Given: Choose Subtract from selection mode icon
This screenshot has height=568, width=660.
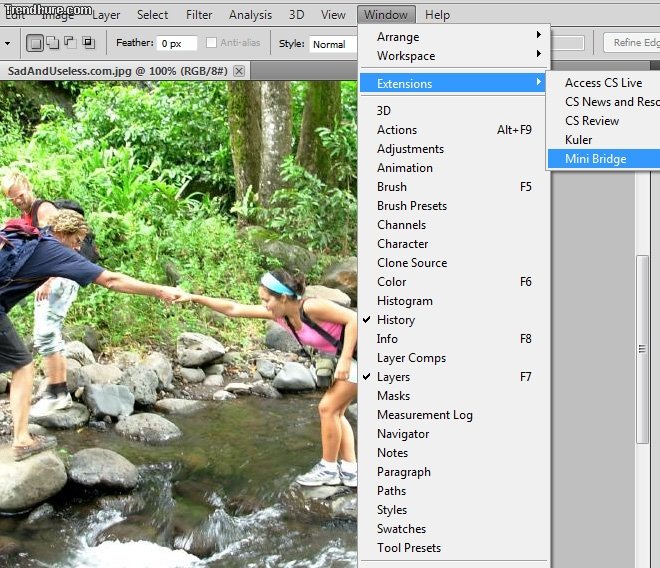Looking at the screenshot, I should click(x=70, y=43).
